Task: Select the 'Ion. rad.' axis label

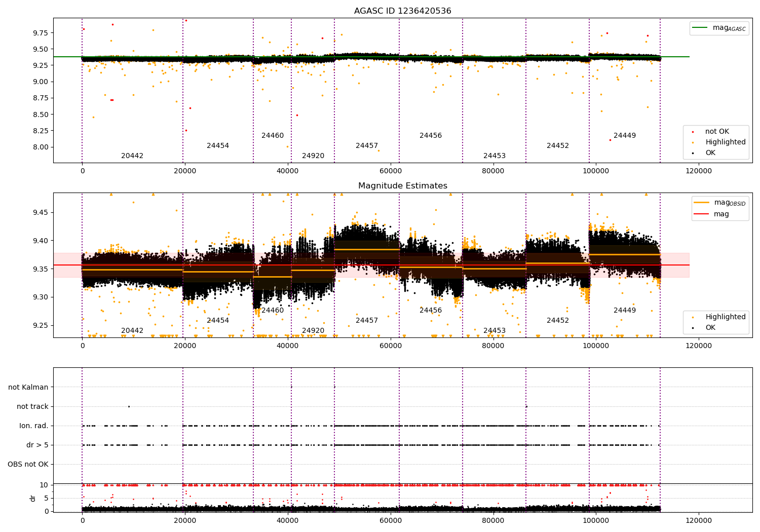Action: [34, 426]
